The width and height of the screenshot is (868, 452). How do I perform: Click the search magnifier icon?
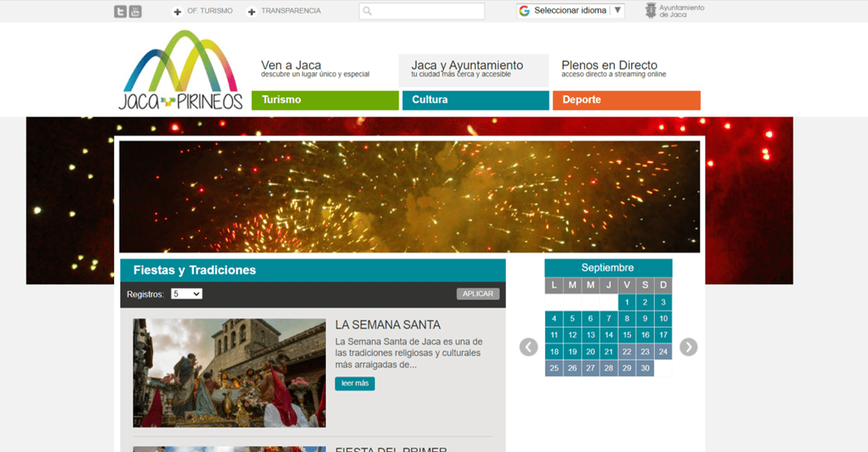pyautogui.click(x=367, y=11)
